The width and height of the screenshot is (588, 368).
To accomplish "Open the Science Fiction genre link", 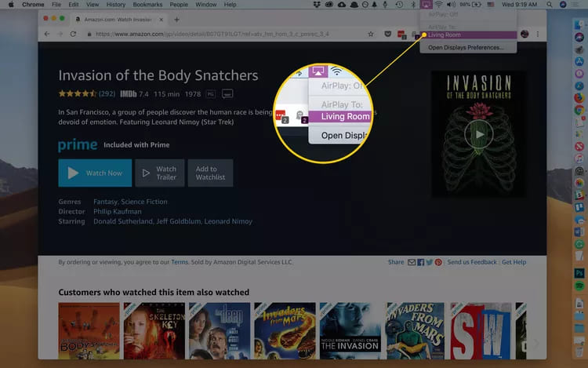I will point(144,202).
